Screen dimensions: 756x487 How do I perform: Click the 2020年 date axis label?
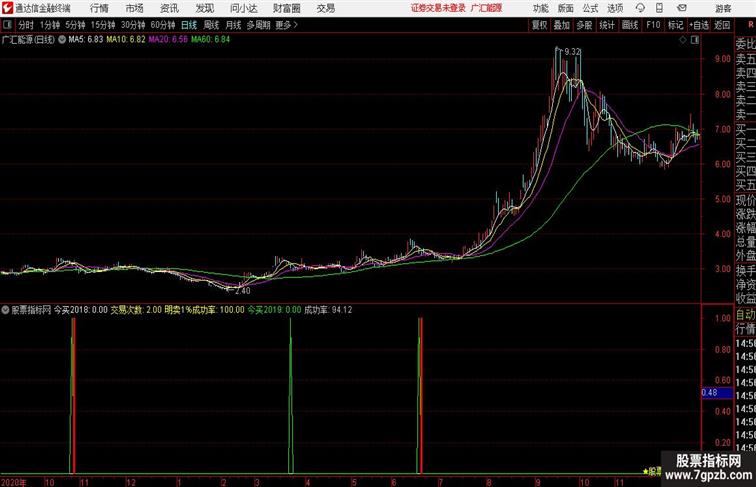(x=14, y=482)
